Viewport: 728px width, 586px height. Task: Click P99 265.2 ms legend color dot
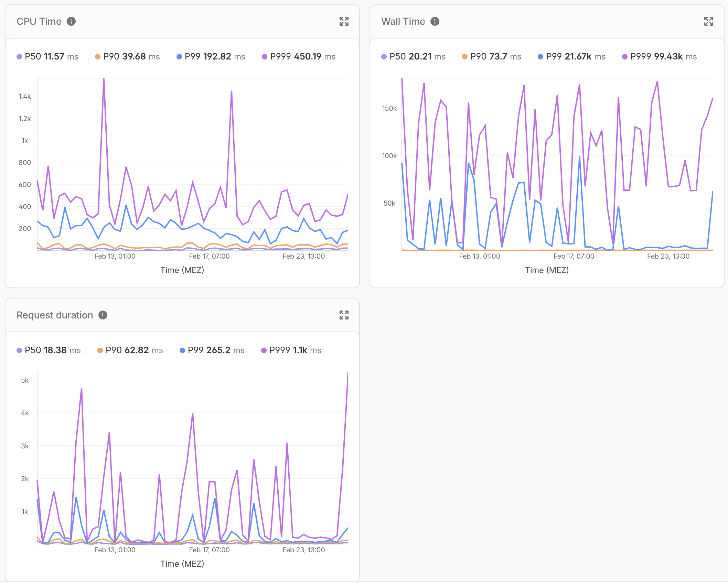pyautogui.click(x=182, y=350)
